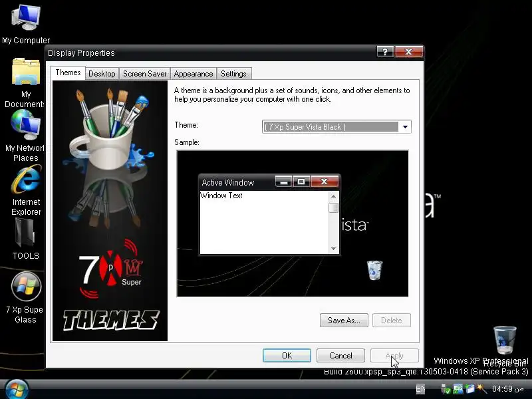
Task: Close the Display Properties dialog
Action: (409, 52)
